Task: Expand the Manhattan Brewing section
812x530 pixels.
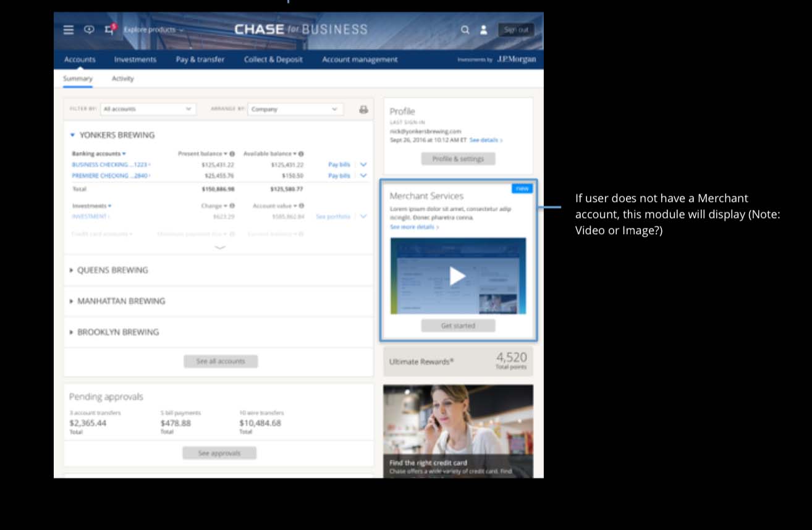Action: tap(71, 301)
